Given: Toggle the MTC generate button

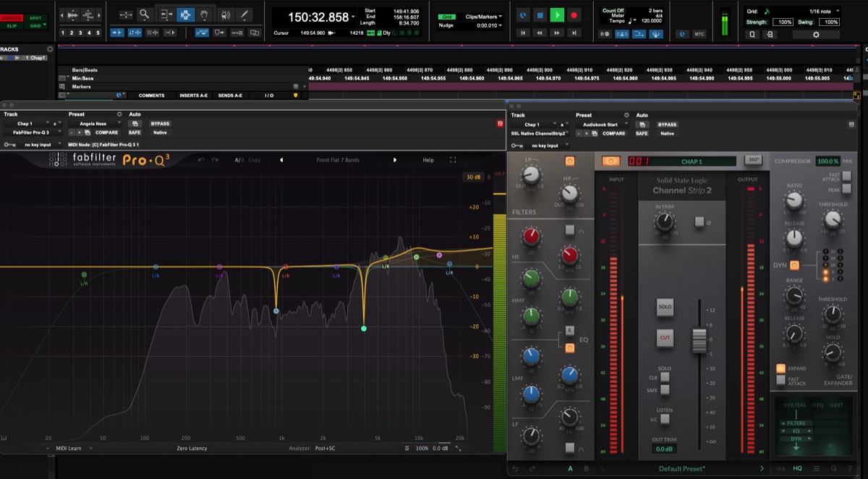Looking at the screenshot, I should [699, 34].
